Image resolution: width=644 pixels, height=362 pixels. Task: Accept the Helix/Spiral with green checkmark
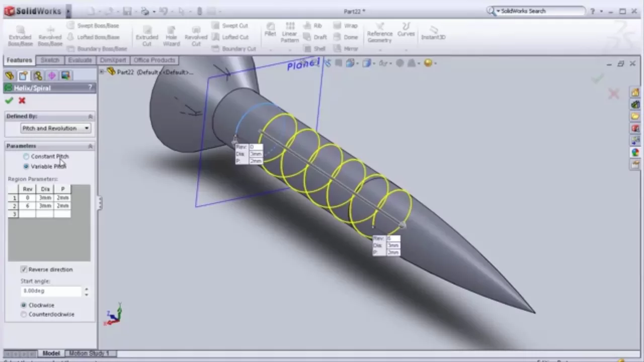(9, 101)
